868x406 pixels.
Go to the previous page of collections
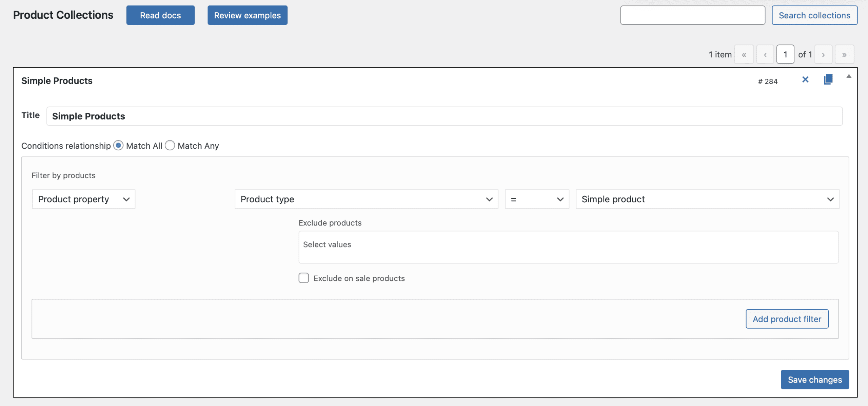coord(765,54)
